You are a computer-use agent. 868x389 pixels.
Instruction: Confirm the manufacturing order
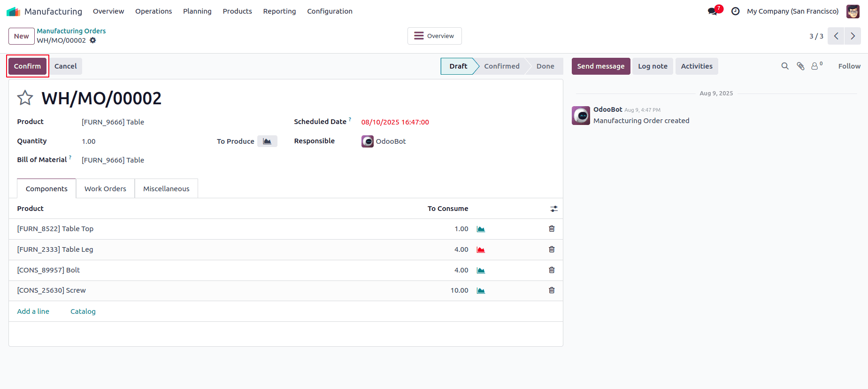tap(27, 66)
